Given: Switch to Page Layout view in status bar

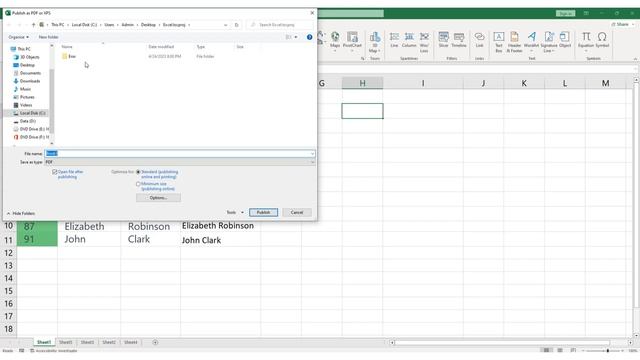Looking at the screenshot, I should tap(560, 350).
